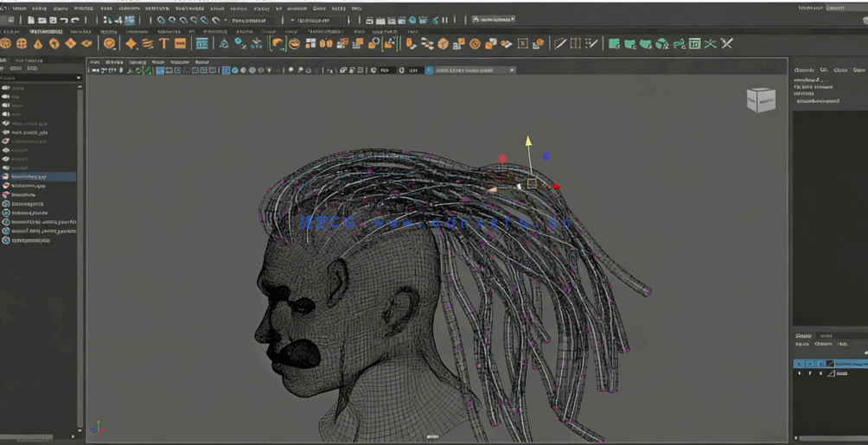Click the red X-axis handle of the manipulator

(x=556, y=187)
